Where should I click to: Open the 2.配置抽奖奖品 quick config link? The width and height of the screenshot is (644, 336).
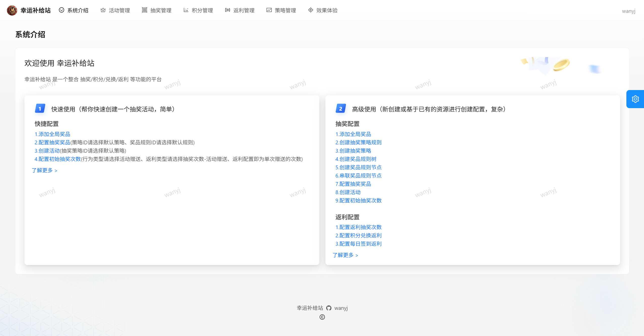(52, 143)
